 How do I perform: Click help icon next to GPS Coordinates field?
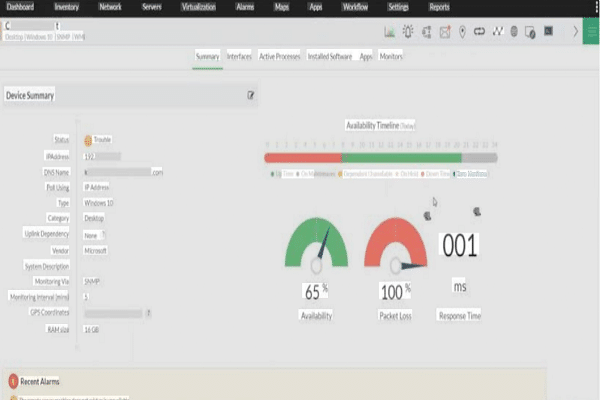[148, 313]
